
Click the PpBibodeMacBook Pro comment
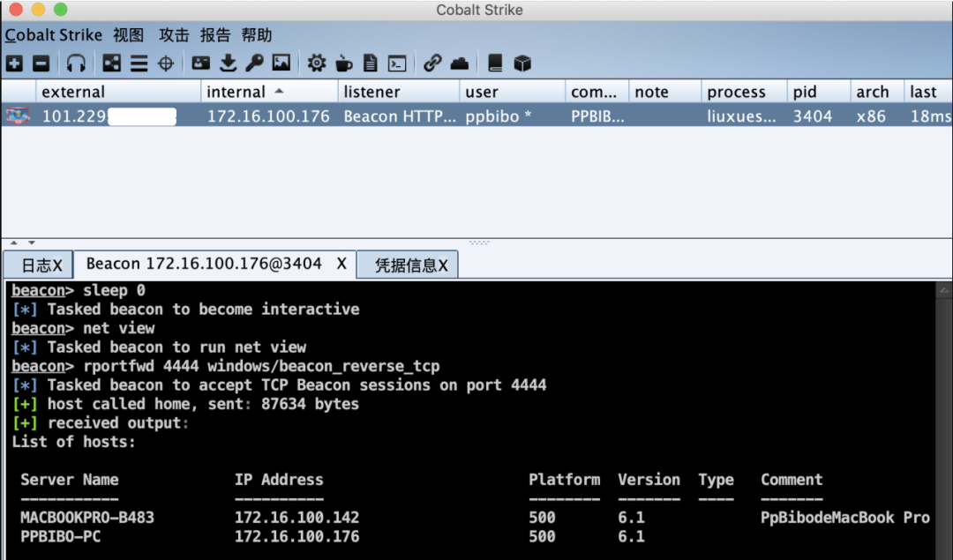(844, 518)
